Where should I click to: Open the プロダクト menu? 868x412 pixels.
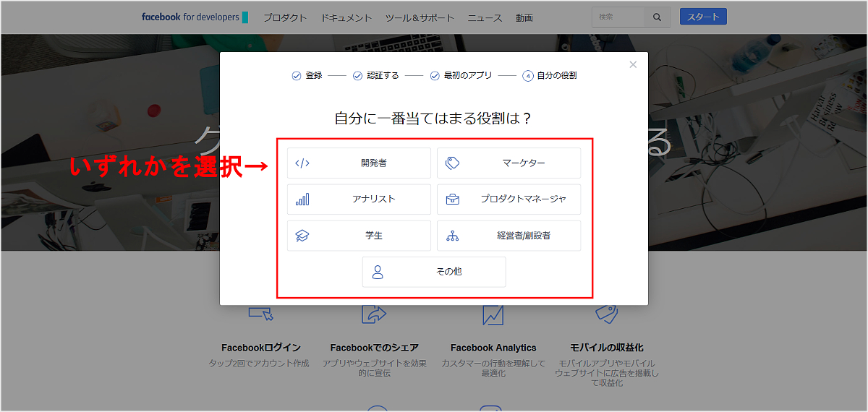(x=285, y=18)
